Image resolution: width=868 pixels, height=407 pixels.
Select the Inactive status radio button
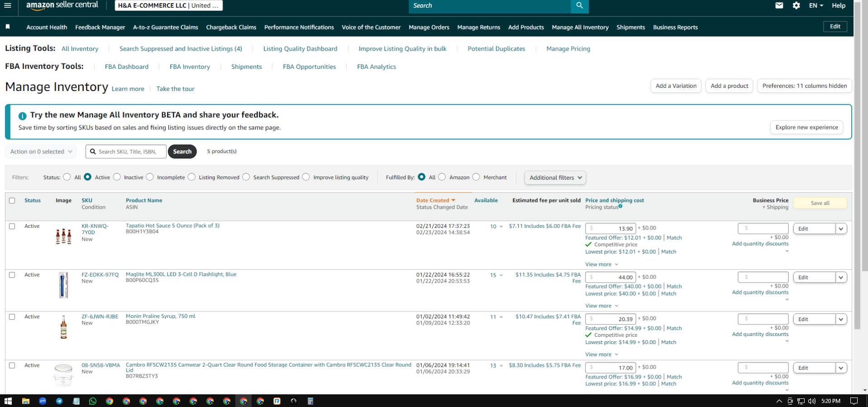point(117,177)
